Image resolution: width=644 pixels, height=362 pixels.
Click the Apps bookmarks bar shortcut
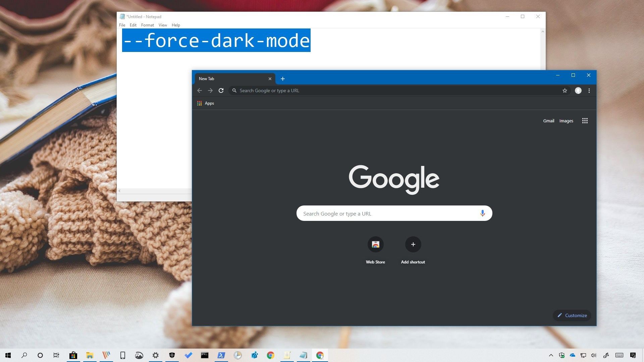pos(206,103)
